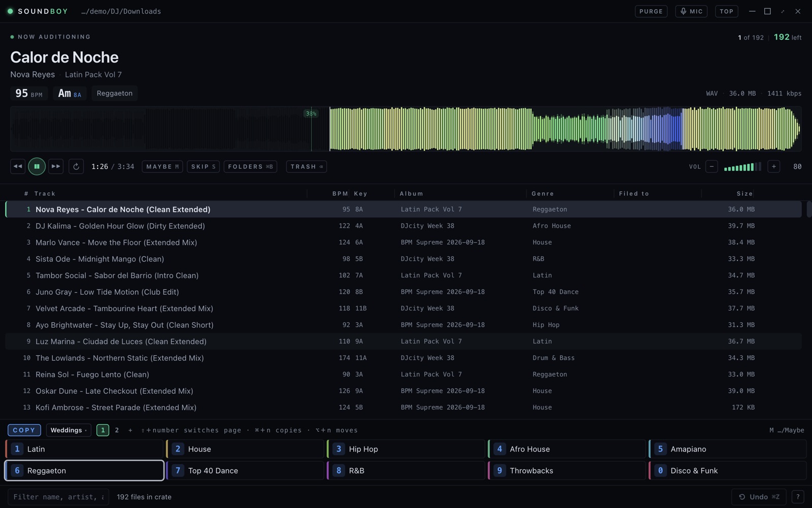Screen dimensions: 812x508
Task: Open help with the question mark button
Action: pos(798,497)
